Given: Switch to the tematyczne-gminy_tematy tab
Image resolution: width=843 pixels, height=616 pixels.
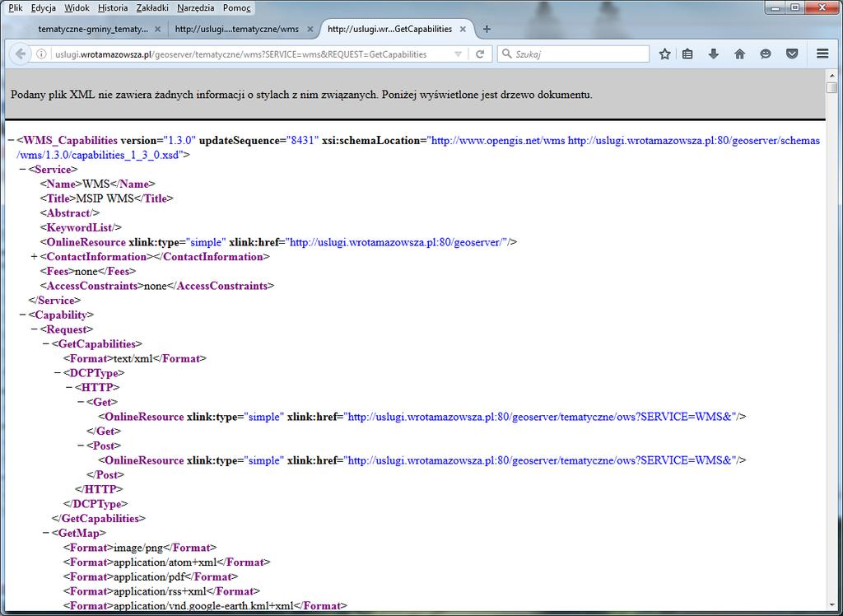Looking at the screenshot, I should 93,29.
